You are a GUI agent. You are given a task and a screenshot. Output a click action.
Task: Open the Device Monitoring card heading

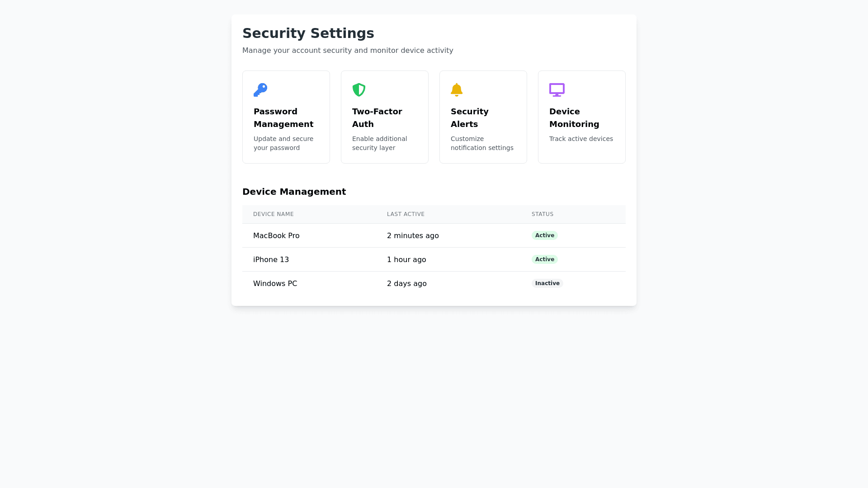pyautogui.click(x=574, y=118)
